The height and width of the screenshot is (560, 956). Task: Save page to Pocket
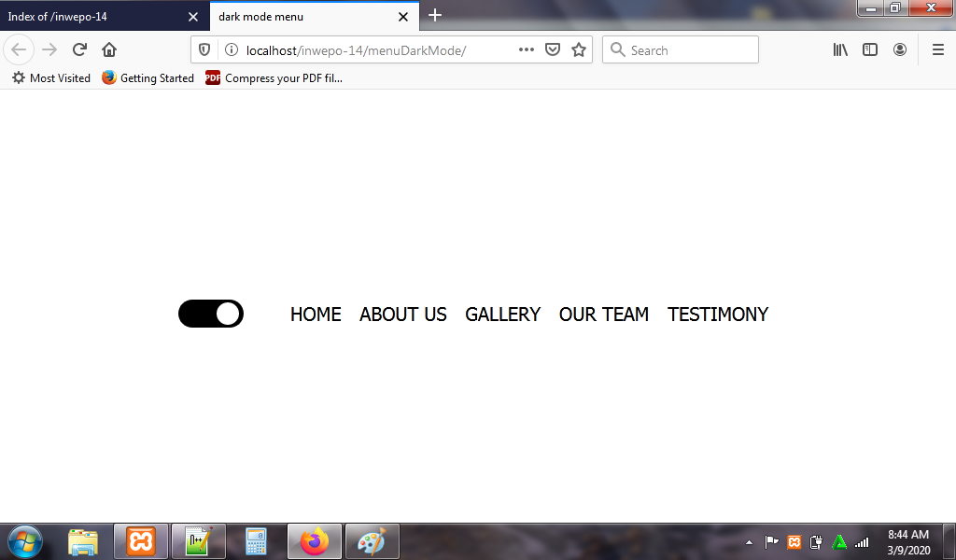click(553, 50)
